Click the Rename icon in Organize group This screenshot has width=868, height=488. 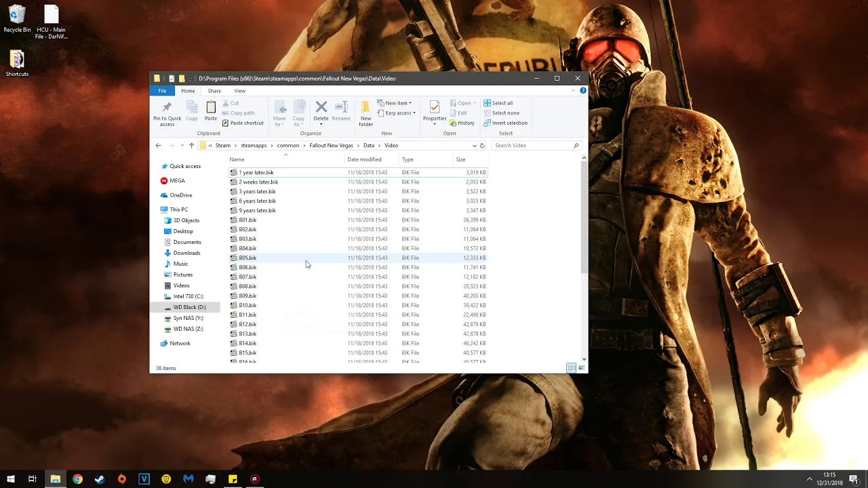pos(341,107)
